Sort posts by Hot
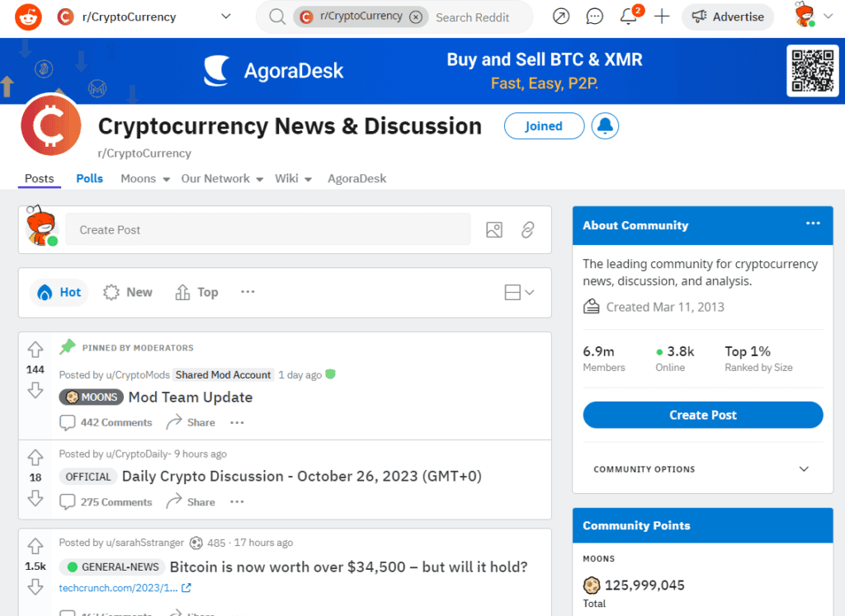Screen dimensions: 845x616 point(59,293)
